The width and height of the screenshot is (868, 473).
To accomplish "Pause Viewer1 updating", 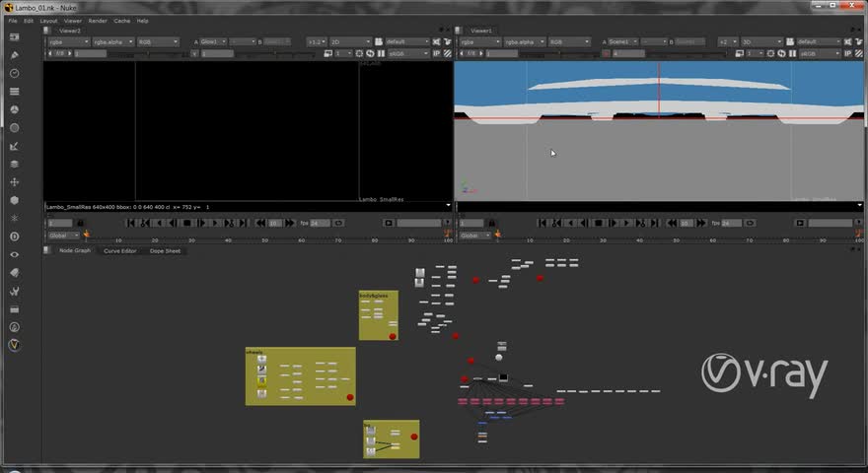I will [x=792, y=53].
